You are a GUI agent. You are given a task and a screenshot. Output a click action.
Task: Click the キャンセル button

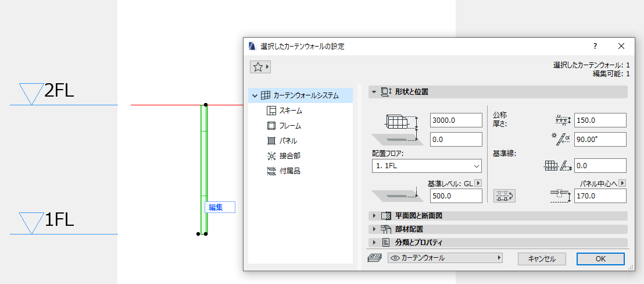point(542,259)
